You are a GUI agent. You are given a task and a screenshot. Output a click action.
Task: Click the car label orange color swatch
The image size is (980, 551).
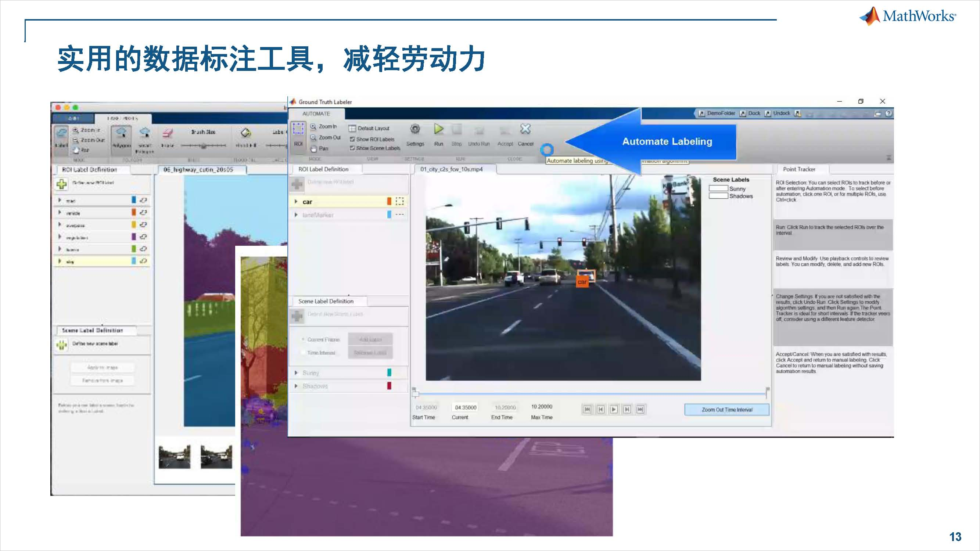(389, 202)
